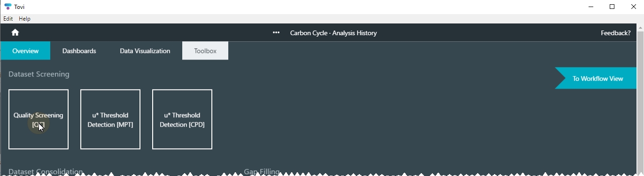Viewport: 644px width, 176px height.
Task: Open the Quality Screening [QC] tile
Action: click(x=39, y=119)
